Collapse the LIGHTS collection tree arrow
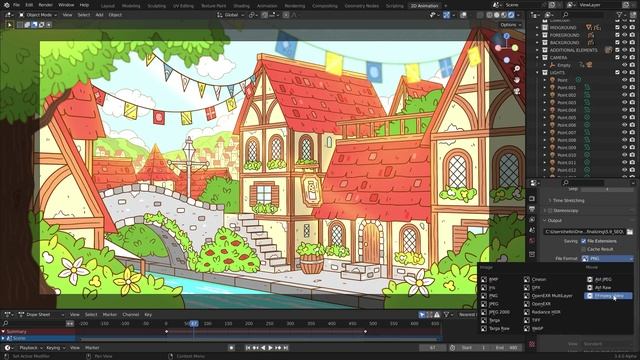 click(538, 73)
